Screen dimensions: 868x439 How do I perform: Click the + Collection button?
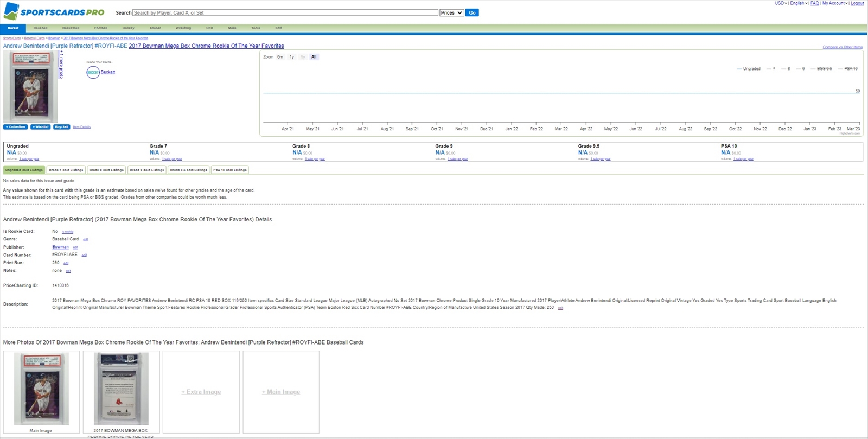(x=15, y=127)
